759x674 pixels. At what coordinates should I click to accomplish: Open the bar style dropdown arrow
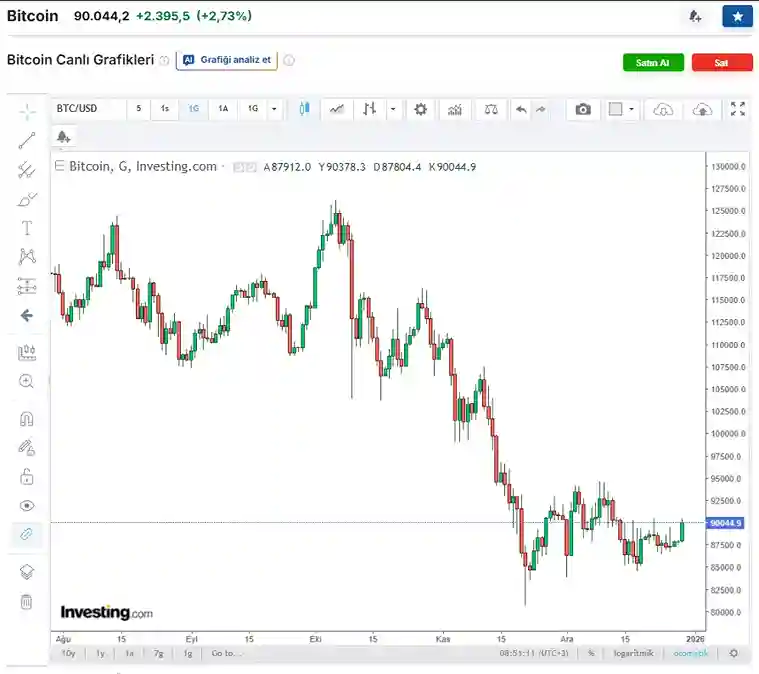coord(393,109)
